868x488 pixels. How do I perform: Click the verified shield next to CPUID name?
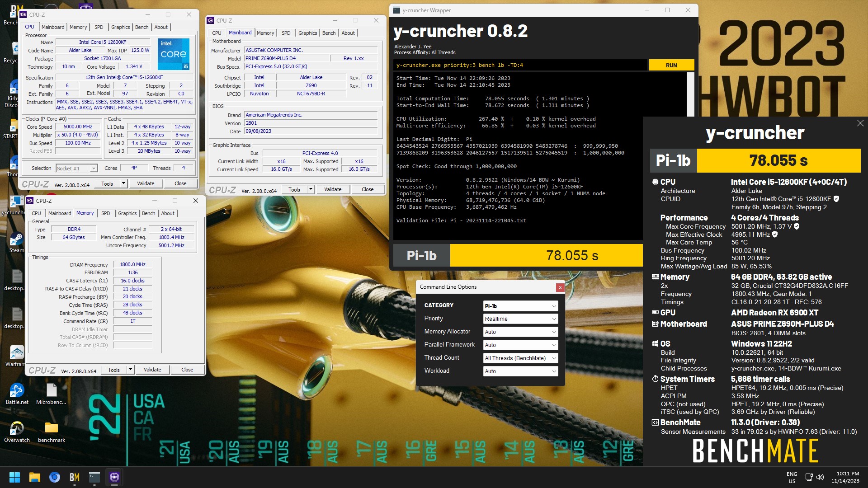[836, 199]
